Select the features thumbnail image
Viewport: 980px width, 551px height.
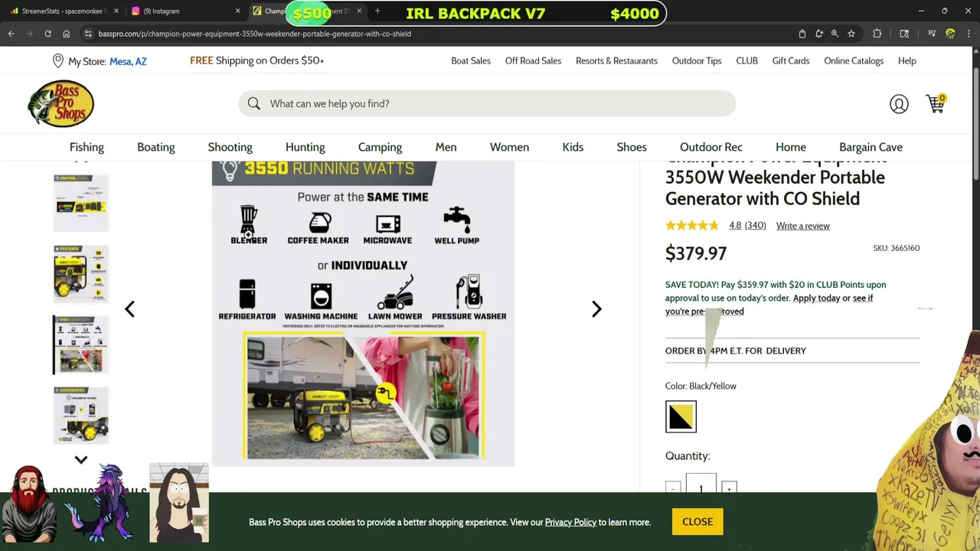click(x=81, y=273)
